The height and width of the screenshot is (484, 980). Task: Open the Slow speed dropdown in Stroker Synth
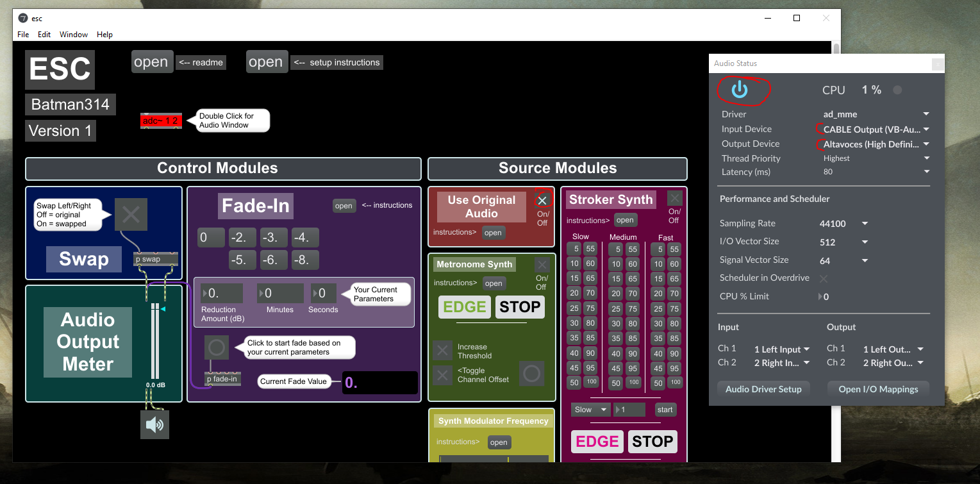click(x=590, y=410)
